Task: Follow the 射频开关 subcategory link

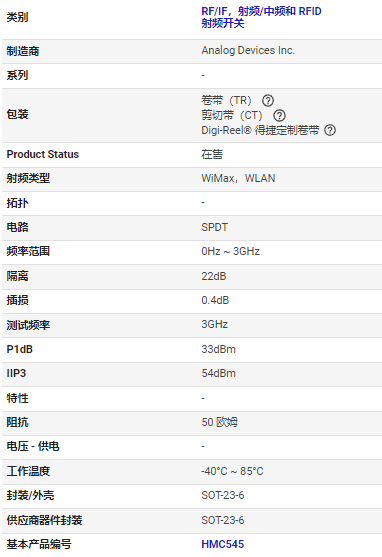Action: pos(223,23)
